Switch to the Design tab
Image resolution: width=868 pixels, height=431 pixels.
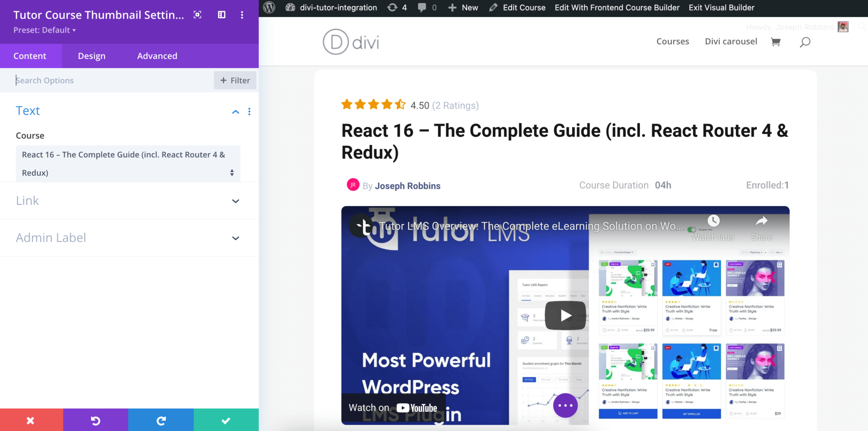pos(92,56)
